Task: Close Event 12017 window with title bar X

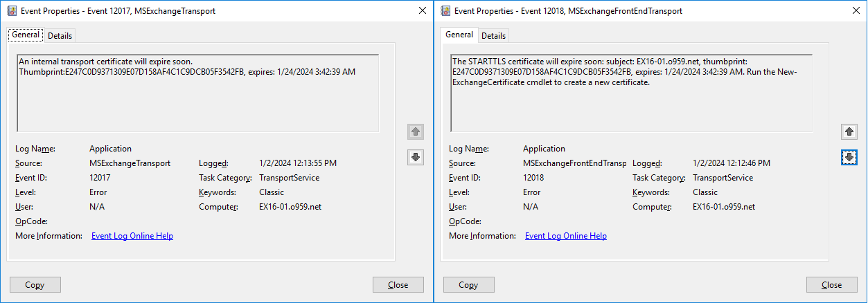Action: 423,10
